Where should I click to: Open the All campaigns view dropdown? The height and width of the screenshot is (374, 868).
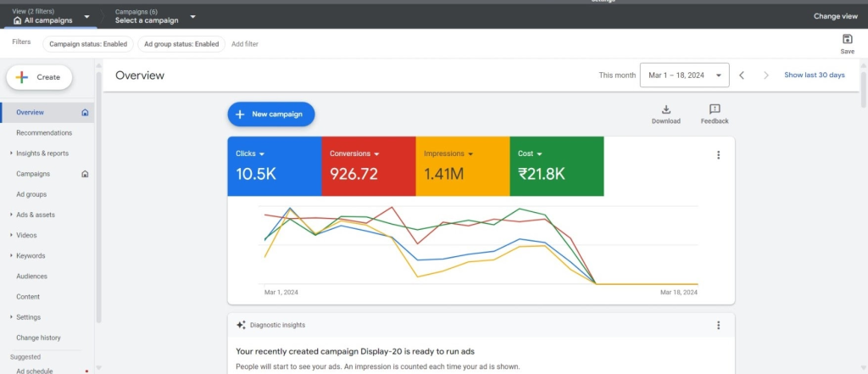(x=86, y=17)
